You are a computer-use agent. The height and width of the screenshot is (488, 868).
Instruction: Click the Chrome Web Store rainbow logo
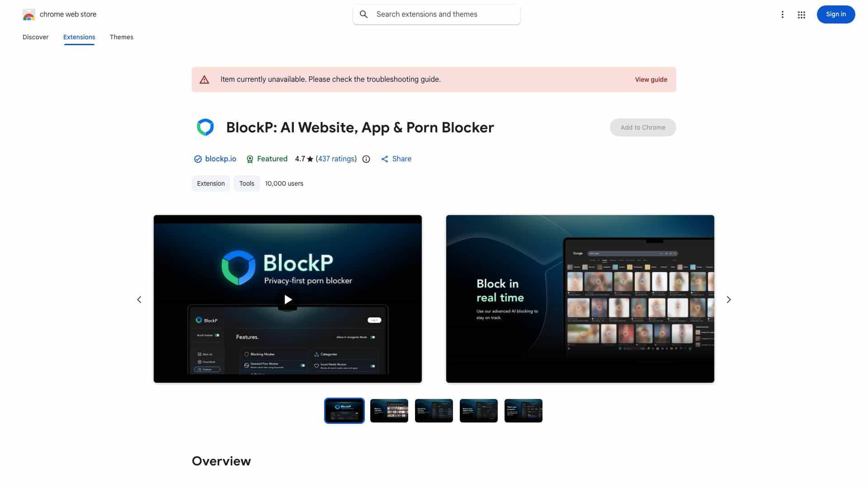[x=29, y=14]
